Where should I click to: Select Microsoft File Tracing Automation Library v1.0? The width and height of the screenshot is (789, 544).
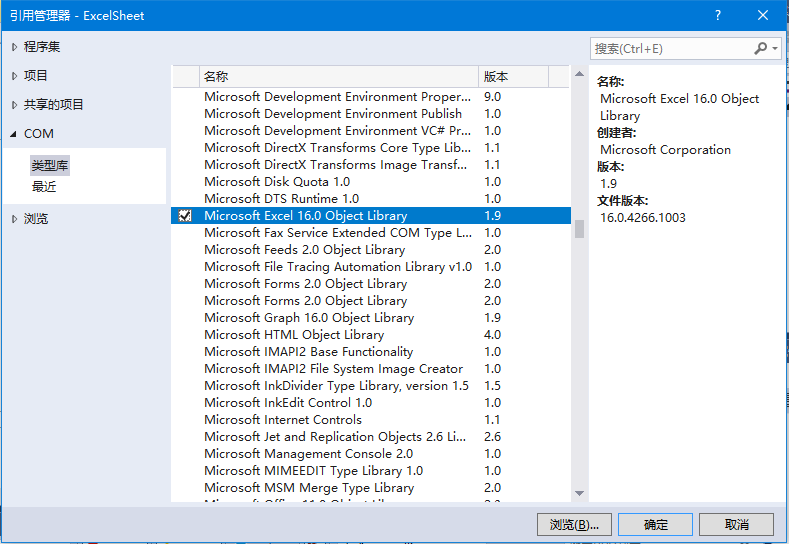click(371, 267)
